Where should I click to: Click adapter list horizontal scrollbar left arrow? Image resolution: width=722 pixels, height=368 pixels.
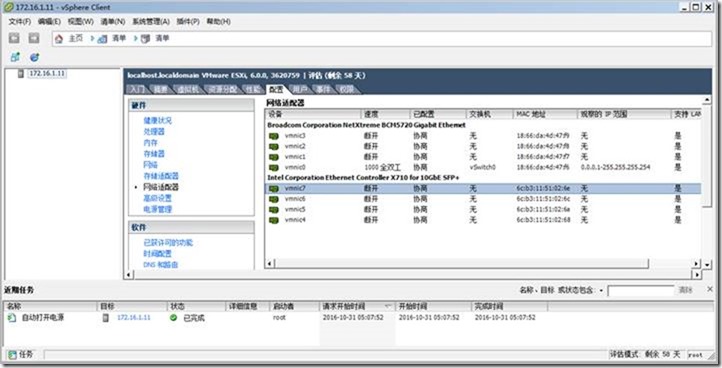[270, 263]
